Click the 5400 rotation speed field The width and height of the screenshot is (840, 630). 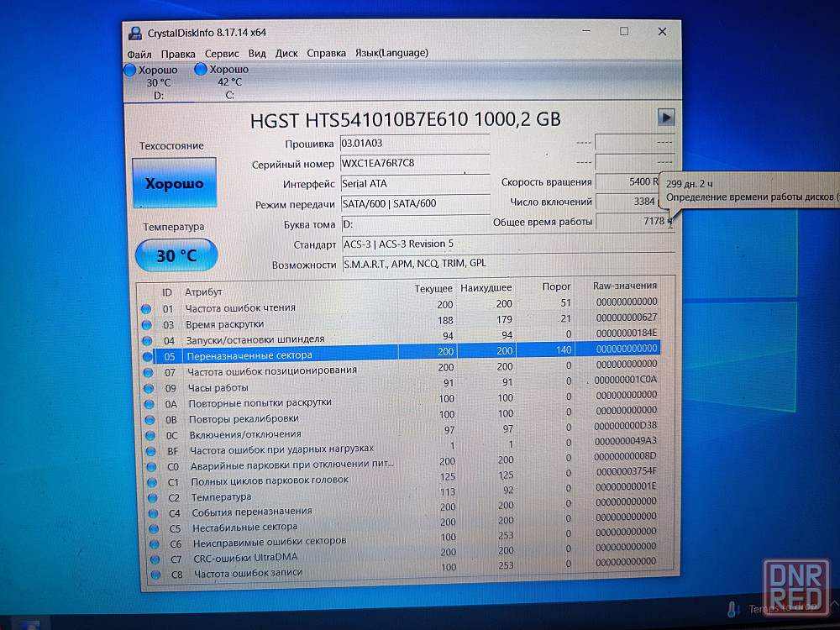click(x=627, y=181)
